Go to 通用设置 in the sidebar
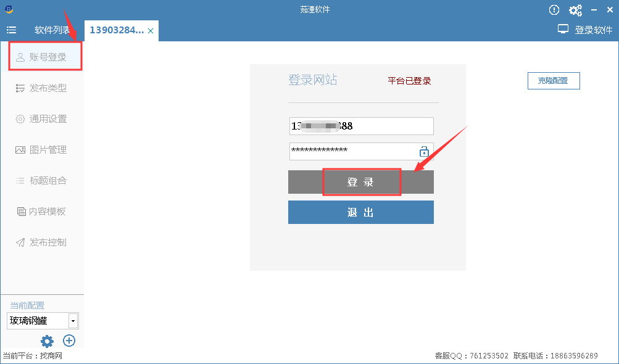The image size is (619, 364). point(47,119)
